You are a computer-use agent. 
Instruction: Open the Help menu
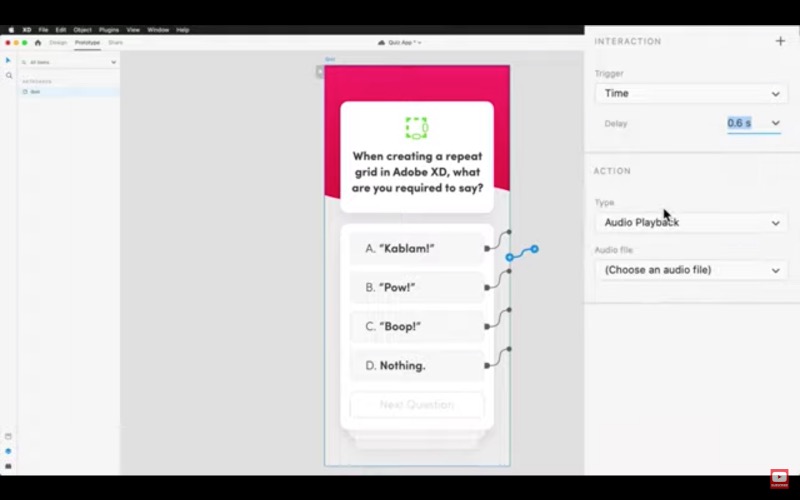pyautogui.click(x=183, y=30)
